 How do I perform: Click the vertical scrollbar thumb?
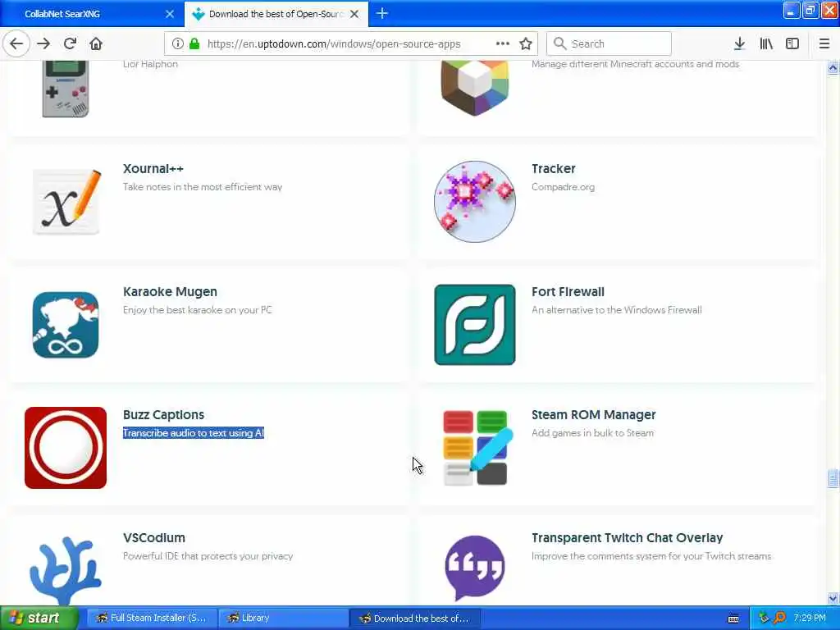pos(833,478)
